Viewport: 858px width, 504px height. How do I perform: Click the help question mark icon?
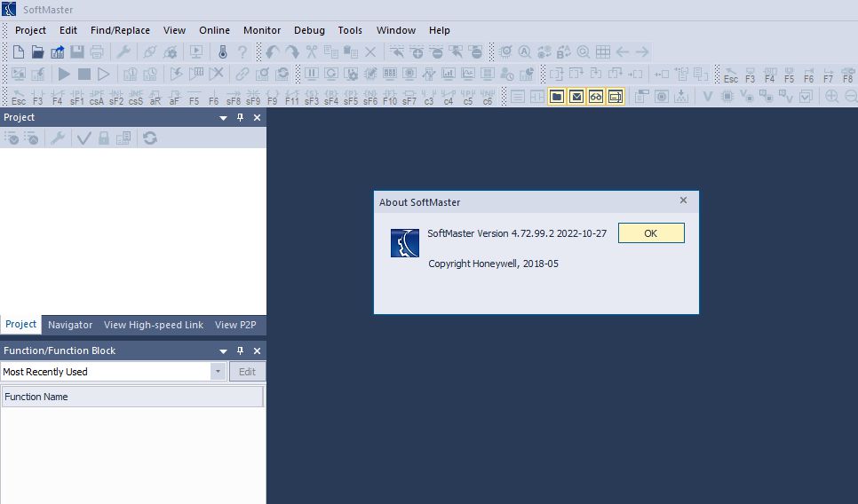(x=242, y=52)
